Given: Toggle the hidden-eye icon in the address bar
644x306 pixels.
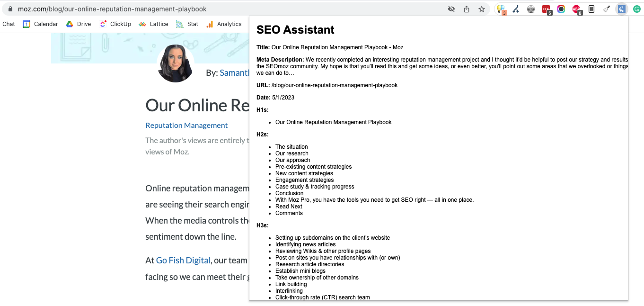Looking at the screenshot, I should pos(451,9).
